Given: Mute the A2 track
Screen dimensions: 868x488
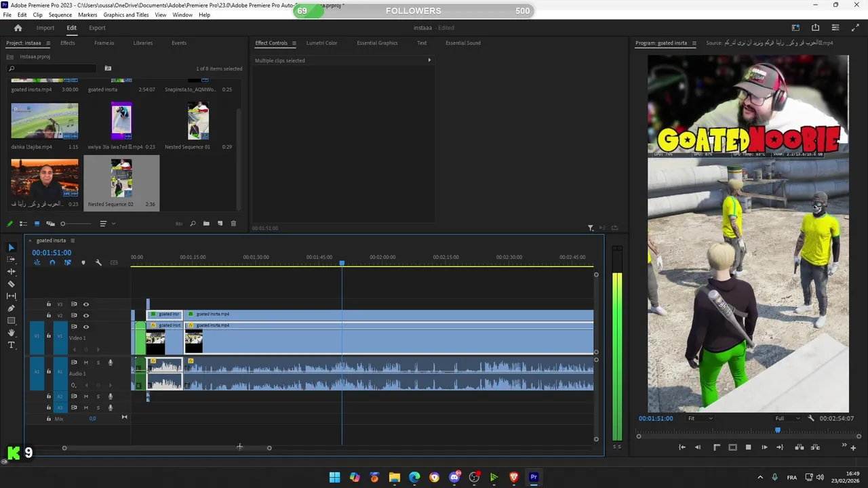Looking at the screenshot, I should point(85,396).
